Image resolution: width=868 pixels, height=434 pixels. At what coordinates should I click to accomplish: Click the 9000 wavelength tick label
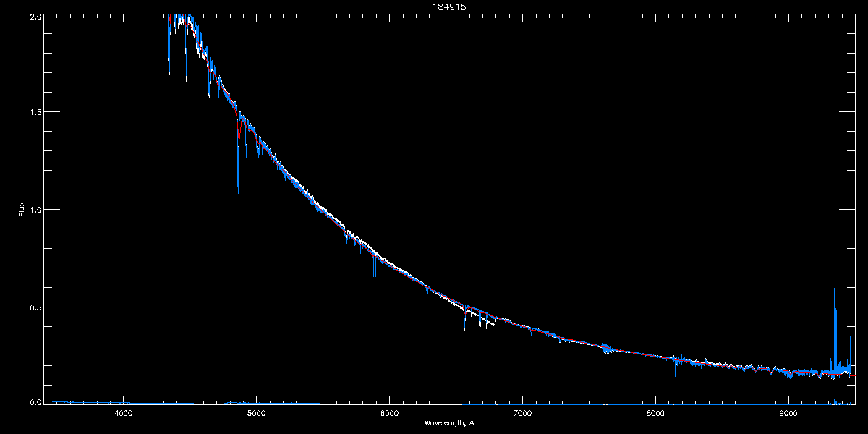pyautogui.click(x=788, y=414)
